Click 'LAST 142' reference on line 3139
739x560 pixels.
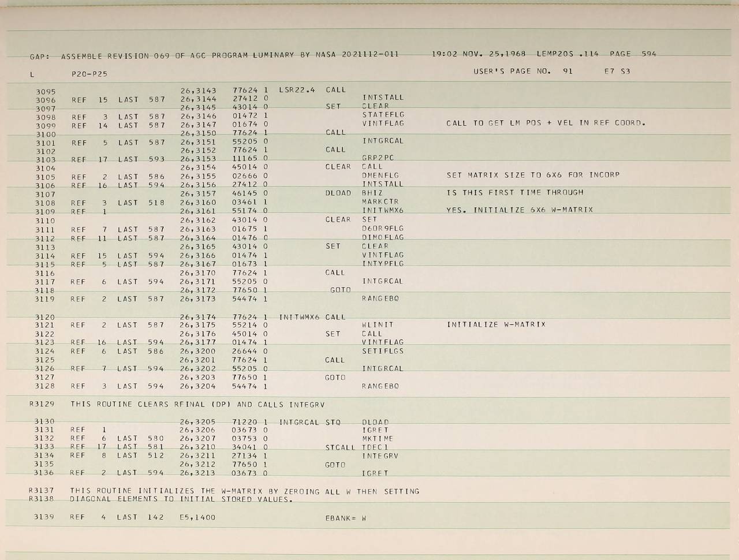point(141,517)
